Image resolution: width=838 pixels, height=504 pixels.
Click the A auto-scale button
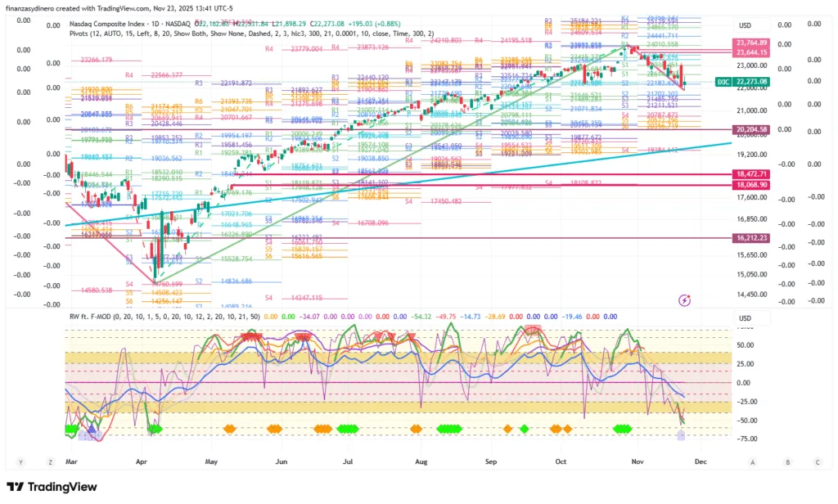[752, 461]
